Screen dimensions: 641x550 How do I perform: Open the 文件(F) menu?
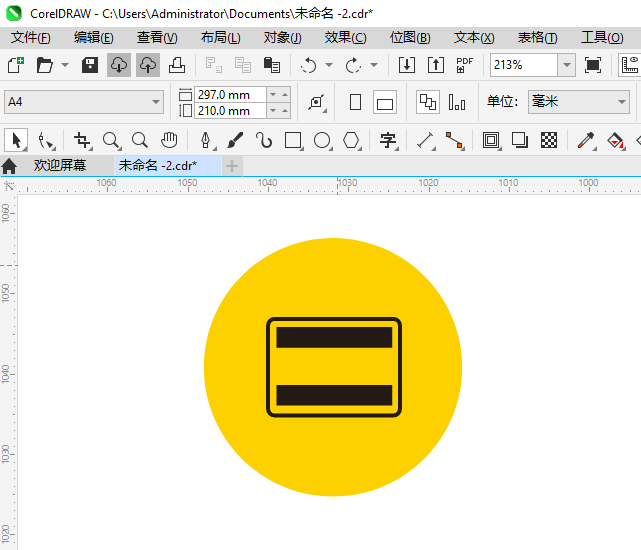pyautogui.click(x=31, y=38)
